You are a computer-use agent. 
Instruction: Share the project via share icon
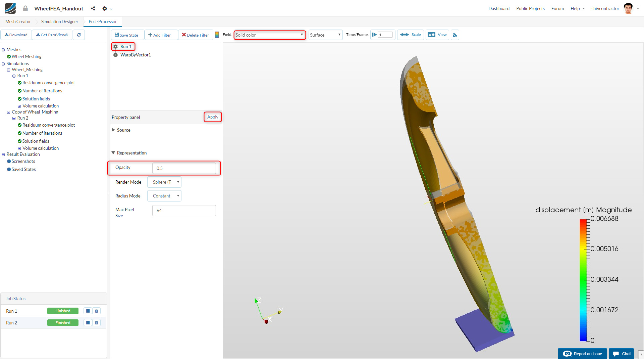93,8
